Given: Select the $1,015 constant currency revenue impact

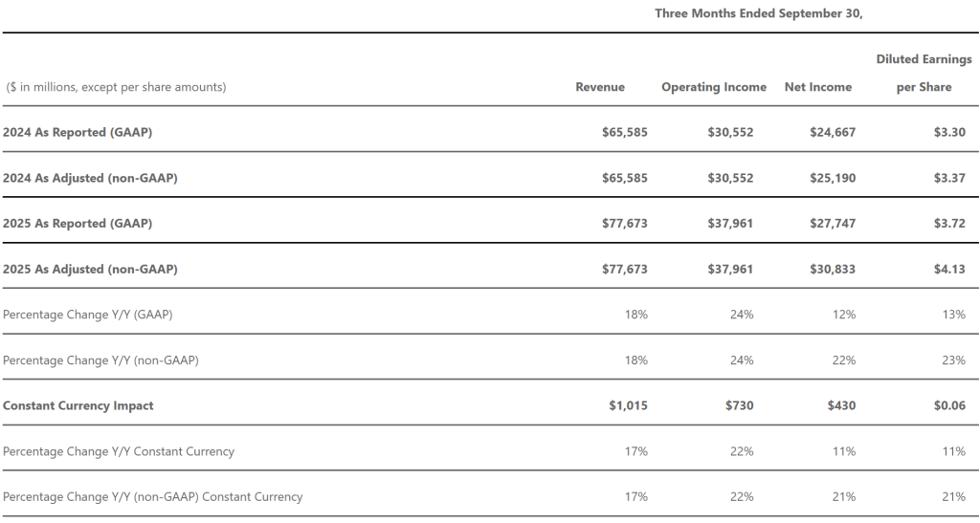Looking at the screenshot, I should (x=628, y=405).
